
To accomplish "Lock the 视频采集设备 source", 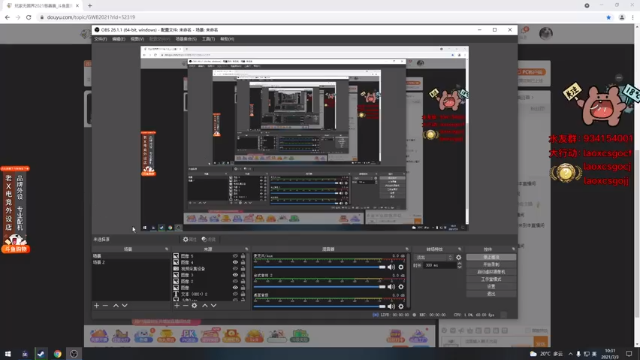I will 243,269.
